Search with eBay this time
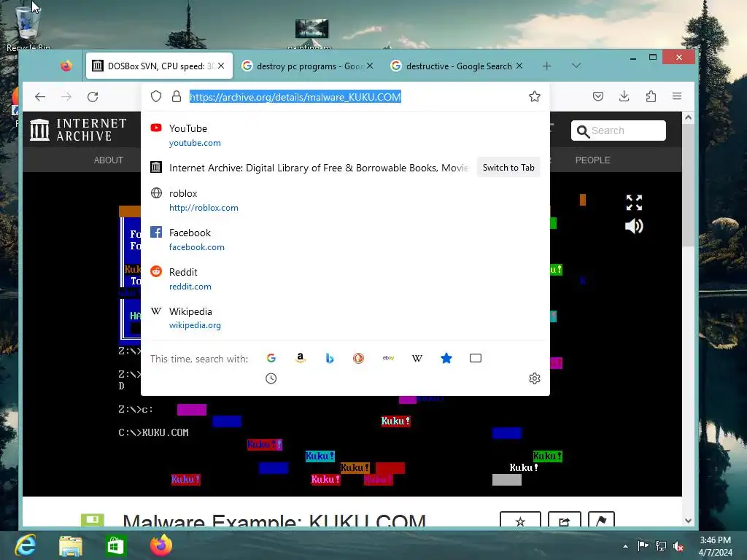 [388, 358]
